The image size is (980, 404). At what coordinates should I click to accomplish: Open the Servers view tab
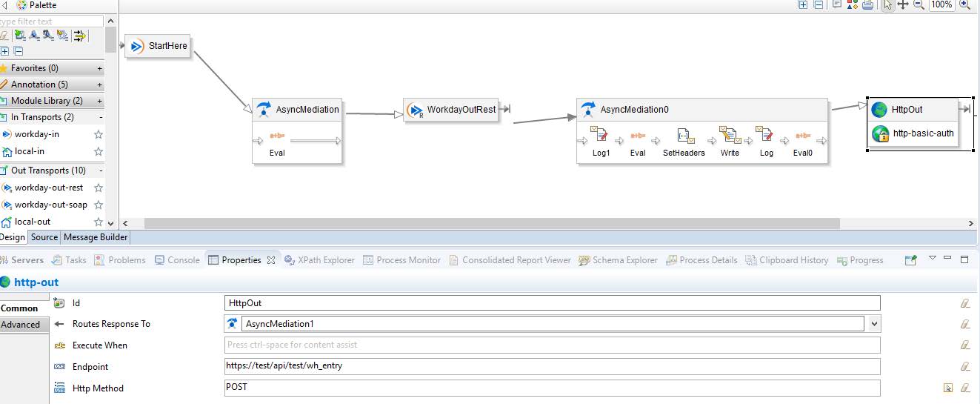pyautogui.click(x=22, y=260)
